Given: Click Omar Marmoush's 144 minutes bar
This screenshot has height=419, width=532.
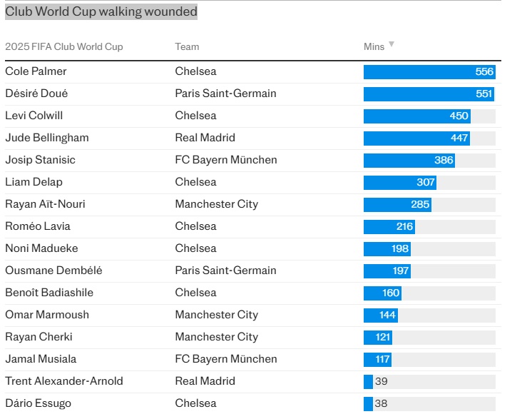Looking at the screenshot, I should pyautogui.click(x=381, y=315).
